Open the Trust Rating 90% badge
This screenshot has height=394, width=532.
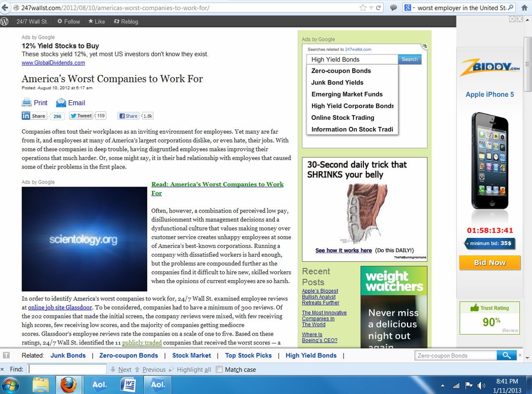coord(490,318)
